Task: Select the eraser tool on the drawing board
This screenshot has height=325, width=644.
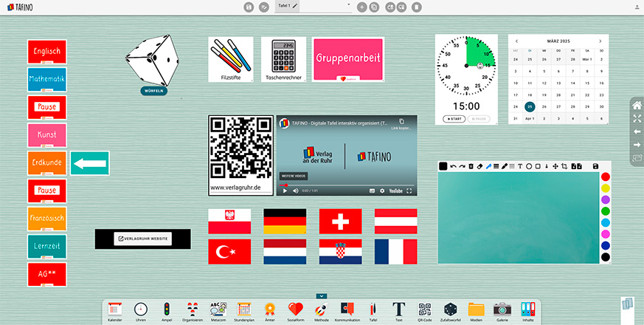Action: (479, 166)
